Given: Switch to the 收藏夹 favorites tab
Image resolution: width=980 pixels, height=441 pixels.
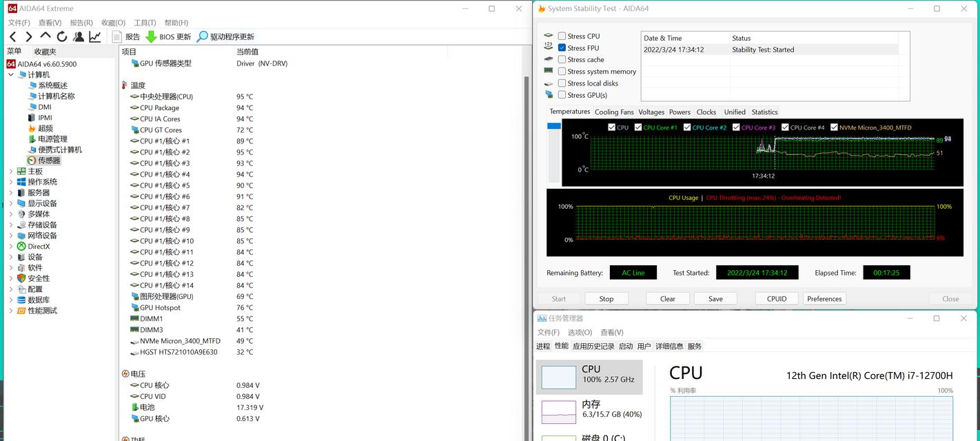Looking at the screenshot, I should (x=45, y=52).
